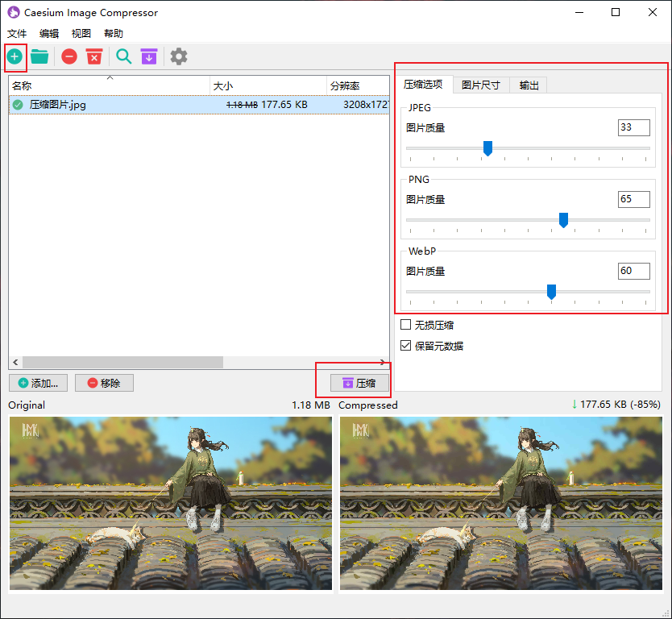Click the WebP quality value field showing 60

[x=634, y=271]
